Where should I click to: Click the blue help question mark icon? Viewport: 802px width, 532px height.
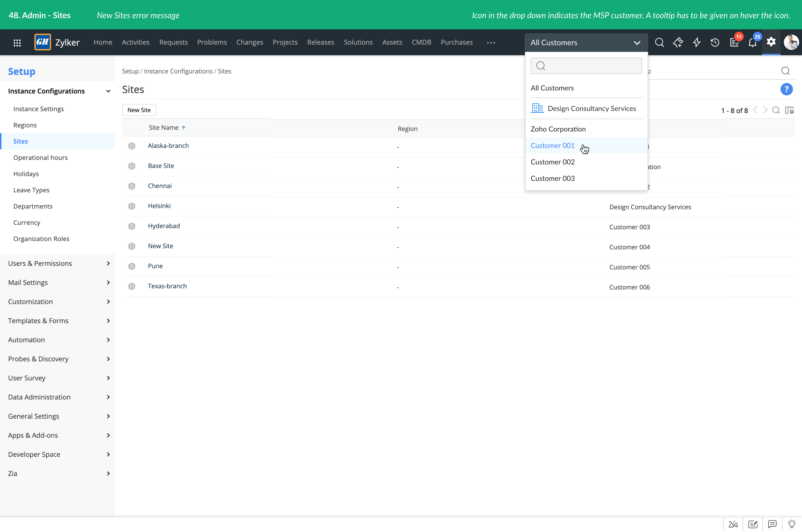786,89
